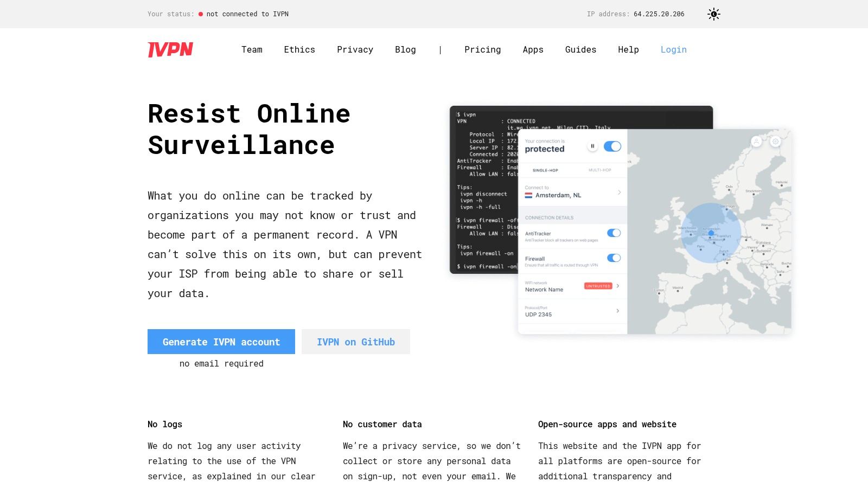Expand the UDP 2345 protocol chevron
The width and height of the screenshot is (868, 488).
(618, 311)
